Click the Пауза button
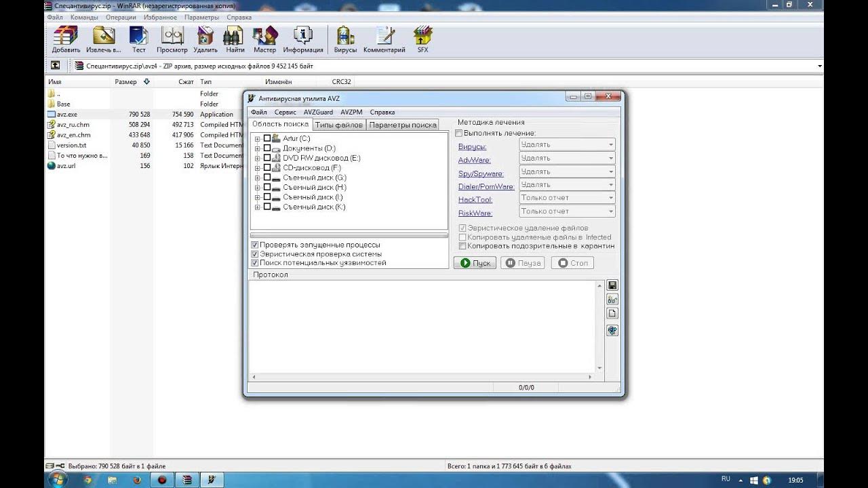The height and width of the screenshot is (488, 868). pyautogui.click(x=522, y=263)
